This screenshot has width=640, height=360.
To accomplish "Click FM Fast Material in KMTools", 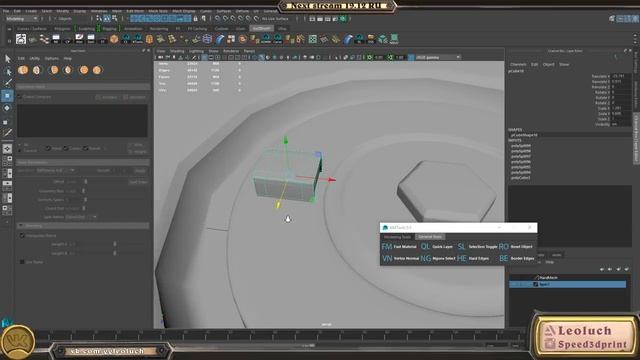I will click(x=399, y=247).
